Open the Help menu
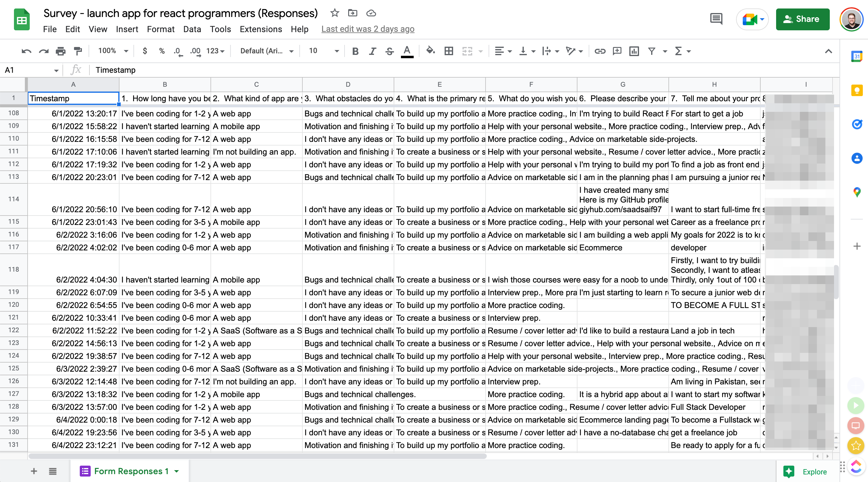Screen dimensions: 868x482 tap(300, 29)
